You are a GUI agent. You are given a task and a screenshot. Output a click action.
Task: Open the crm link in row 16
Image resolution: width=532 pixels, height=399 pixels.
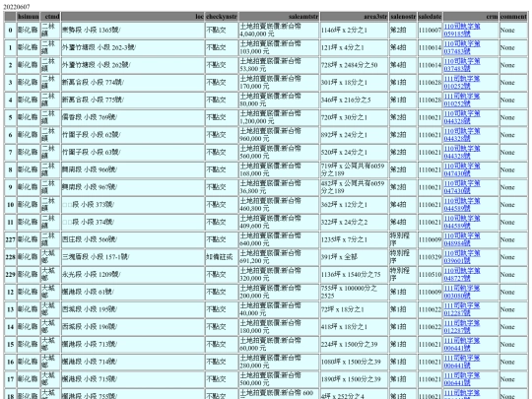(x=462, y=362)
